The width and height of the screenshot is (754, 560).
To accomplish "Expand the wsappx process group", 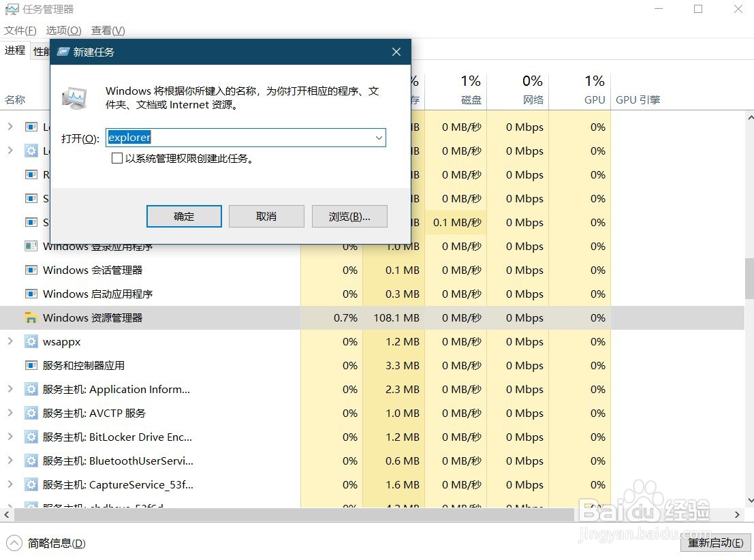I will tap(10, 341).
